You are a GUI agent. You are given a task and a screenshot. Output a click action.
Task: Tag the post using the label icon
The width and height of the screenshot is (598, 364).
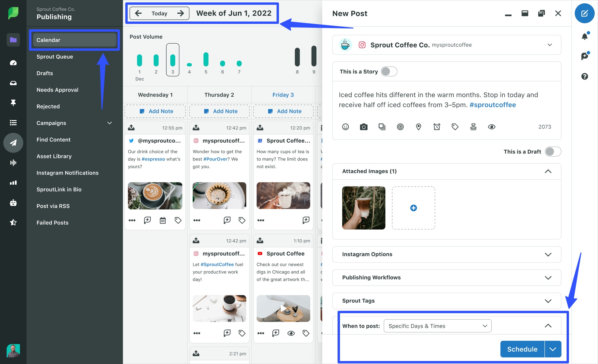click(x=455, y=127)
